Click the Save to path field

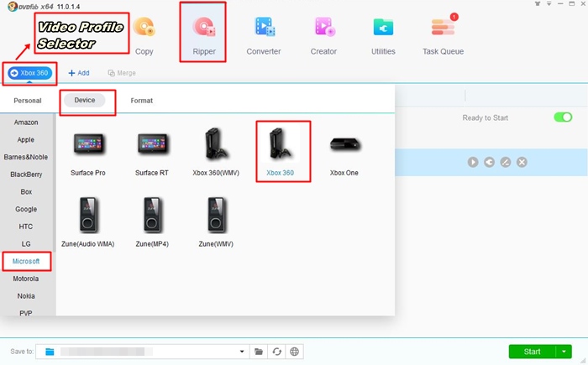(143, 352)
